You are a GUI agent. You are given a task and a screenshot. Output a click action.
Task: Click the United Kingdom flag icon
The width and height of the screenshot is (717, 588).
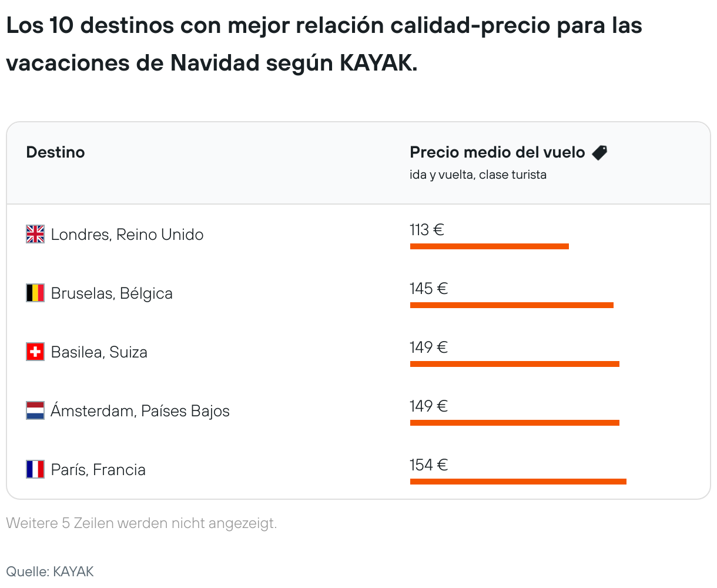[x=35, y=234]
